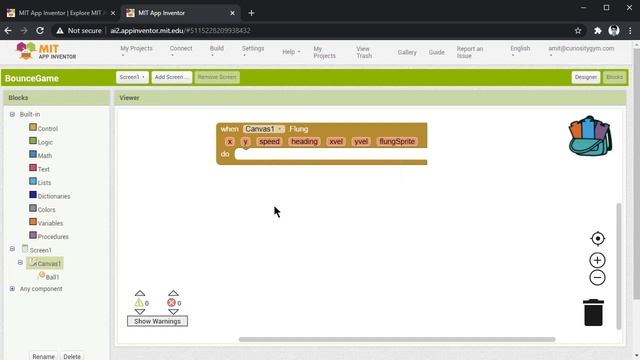The height and width of the screenshot is (360, 640).
Task: Go to View Trash
Action: (364, 52)
